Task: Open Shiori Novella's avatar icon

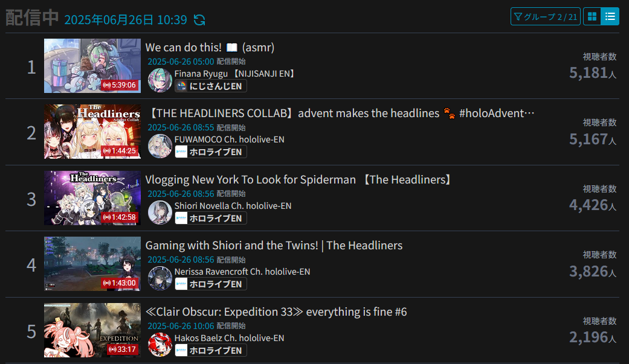Action: 160,212
